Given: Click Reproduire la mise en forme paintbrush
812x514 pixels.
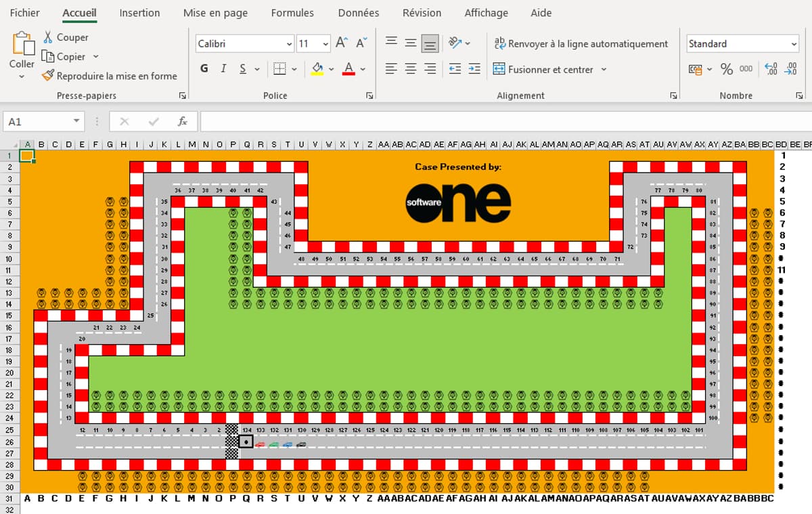Looking at the screenshot, I should click(x=48, y=76).
